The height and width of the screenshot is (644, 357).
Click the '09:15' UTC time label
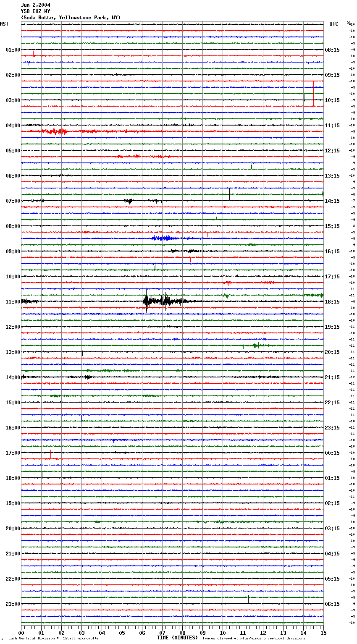332,75
